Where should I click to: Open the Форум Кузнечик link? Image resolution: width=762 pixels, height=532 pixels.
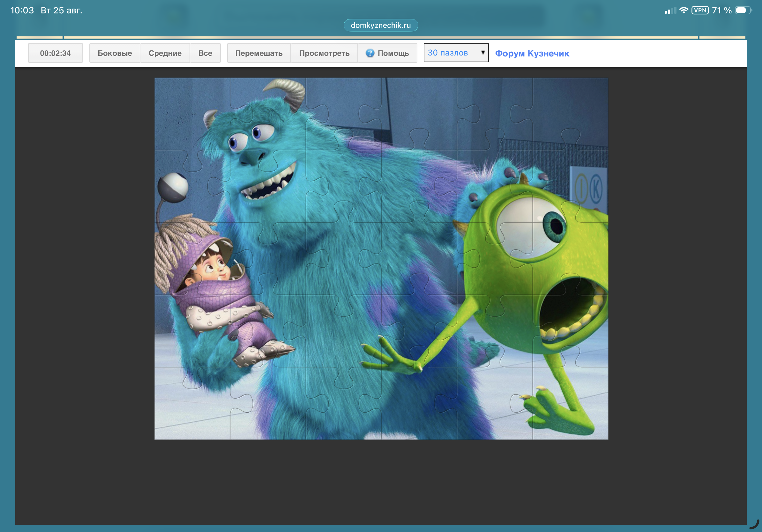(x=532, y=53)
